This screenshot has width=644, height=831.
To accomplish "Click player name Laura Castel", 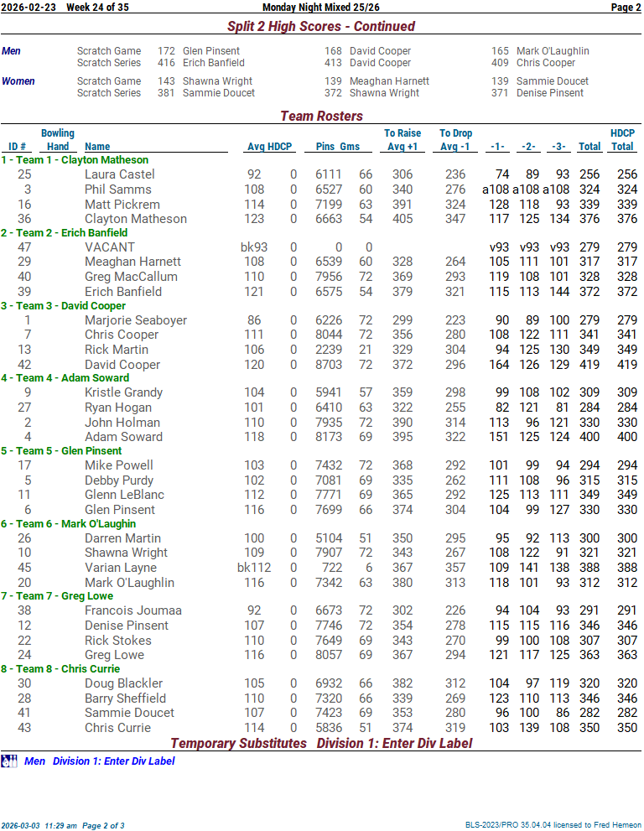I will click(x=119, y=174).
